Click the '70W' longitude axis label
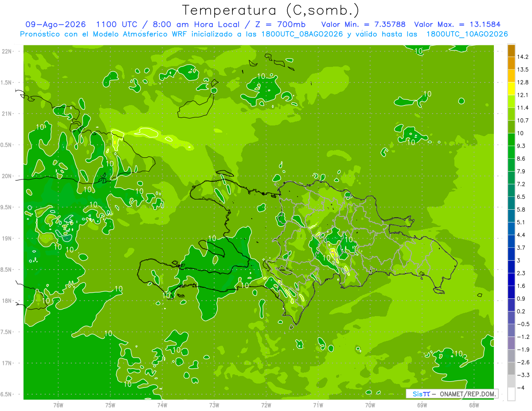532x411 pixels. [x=370, y=405]
